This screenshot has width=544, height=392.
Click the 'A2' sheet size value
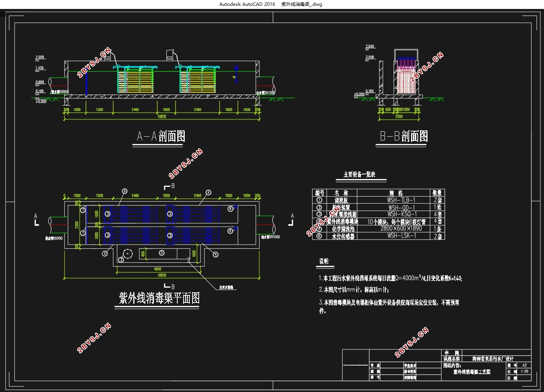(525, 365)
